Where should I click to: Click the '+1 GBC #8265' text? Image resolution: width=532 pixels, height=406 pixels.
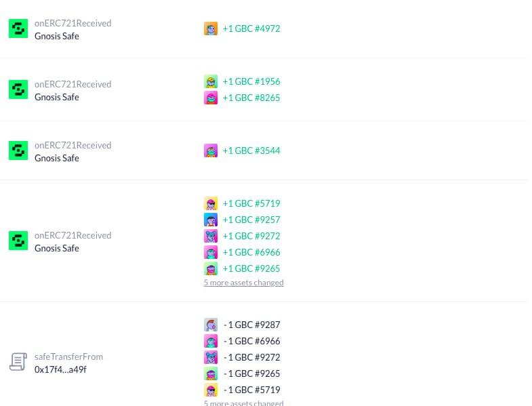click(x=251, y=98)
